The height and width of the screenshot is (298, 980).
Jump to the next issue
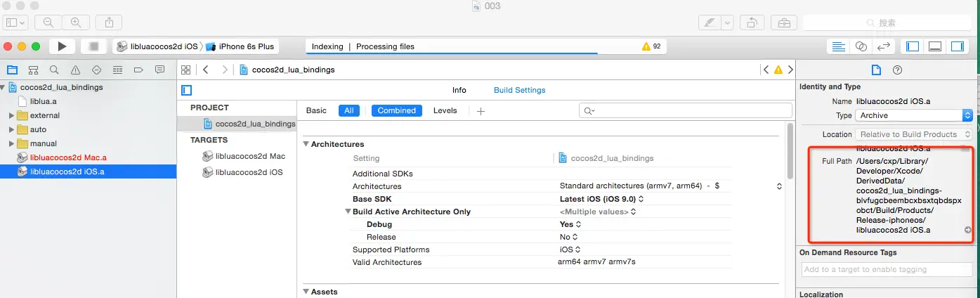click(x=790, y=70)
